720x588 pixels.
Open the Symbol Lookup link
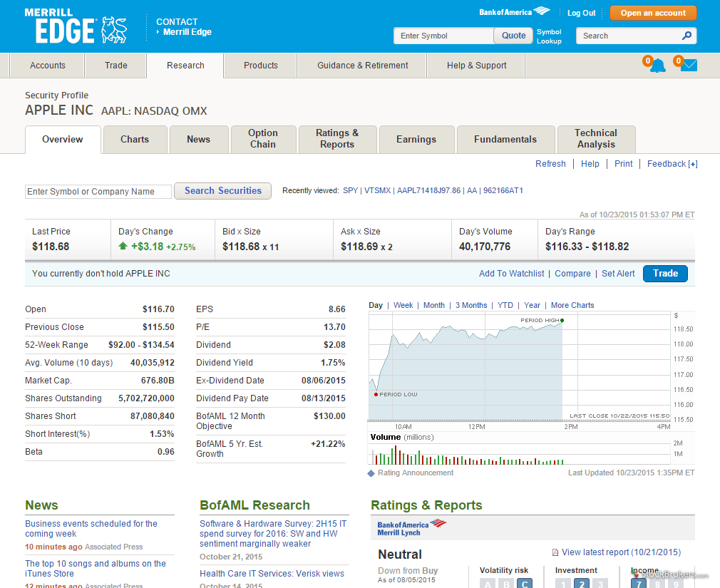(549, 36)
